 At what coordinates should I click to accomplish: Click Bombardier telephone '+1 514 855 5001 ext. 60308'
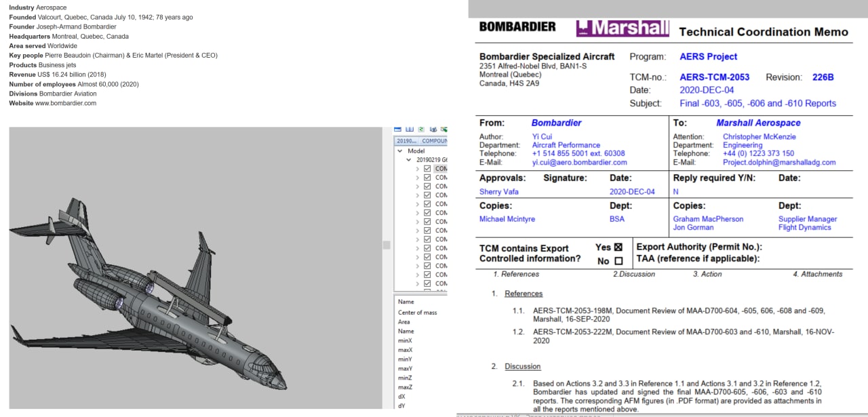(x=578, y=154)
